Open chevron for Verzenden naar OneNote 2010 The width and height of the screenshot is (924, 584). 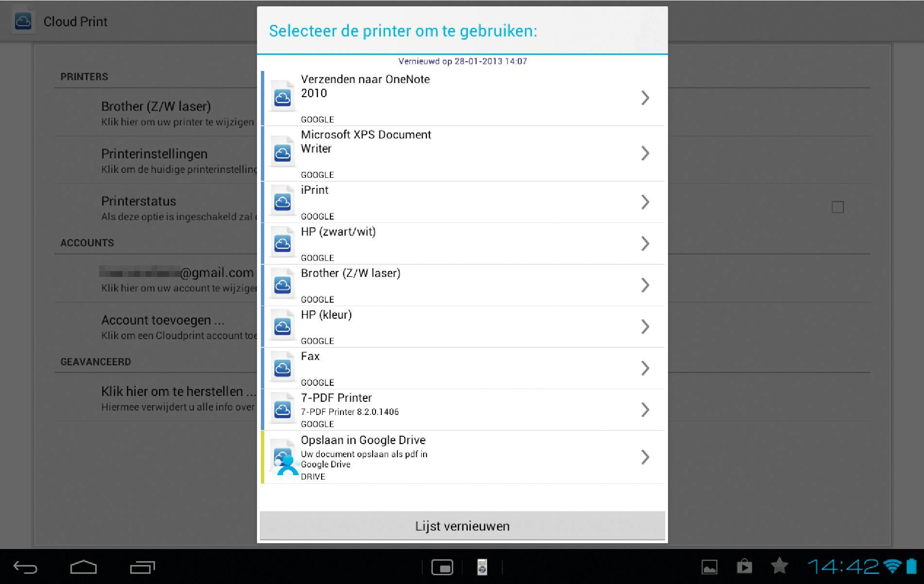coord(645,98)
